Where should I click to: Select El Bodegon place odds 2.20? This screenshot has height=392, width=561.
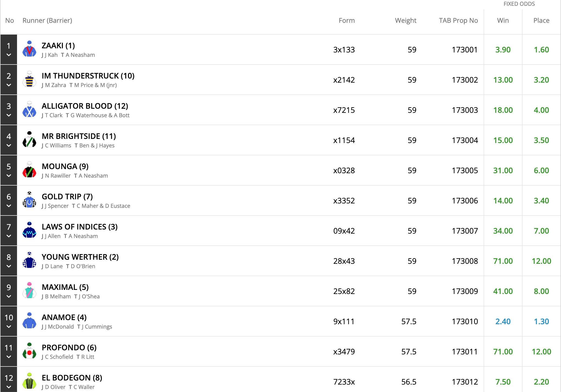[541, 382]
